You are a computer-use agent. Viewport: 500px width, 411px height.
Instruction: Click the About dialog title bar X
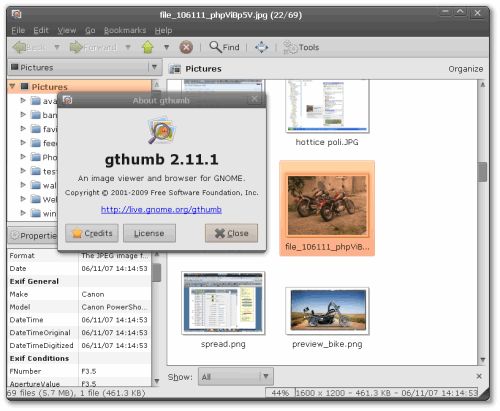point(255,99)
